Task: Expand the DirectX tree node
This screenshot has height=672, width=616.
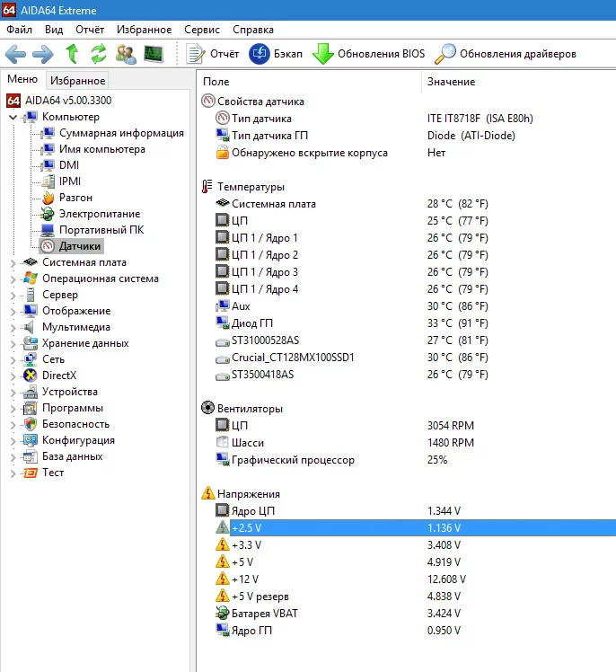Action: [13, 376]
